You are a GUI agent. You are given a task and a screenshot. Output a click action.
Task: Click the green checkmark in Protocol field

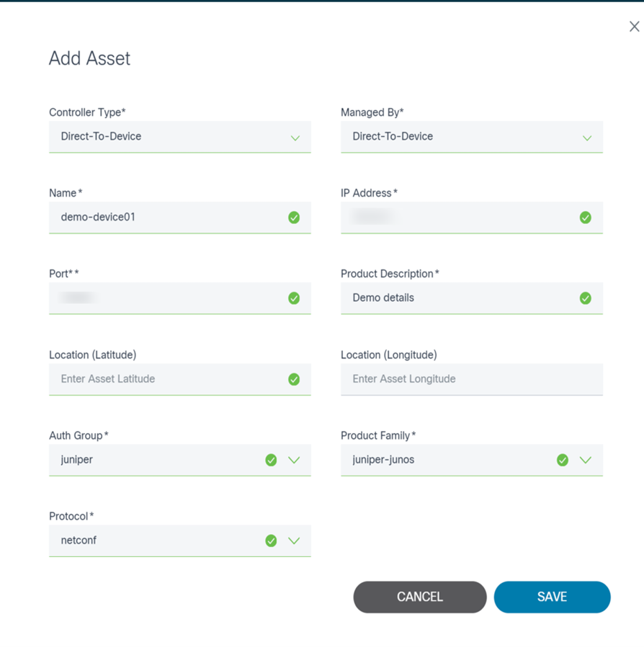click(271, 540)
